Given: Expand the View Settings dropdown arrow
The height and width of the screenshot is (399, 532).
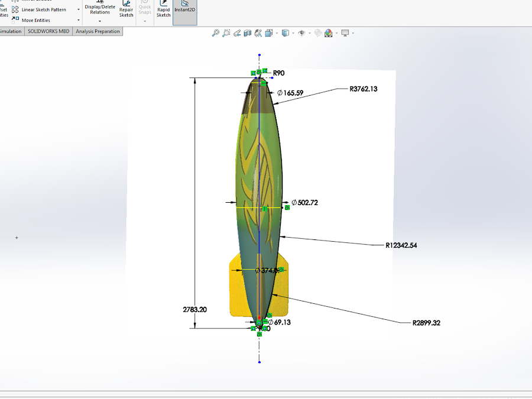Looking at the screenshot, I should 353,33.
